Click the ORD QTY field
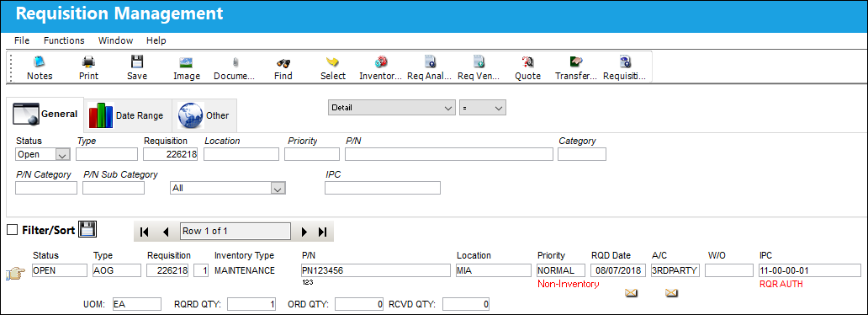The height and width of the screenshot is (315, 868). pos(359,304)
